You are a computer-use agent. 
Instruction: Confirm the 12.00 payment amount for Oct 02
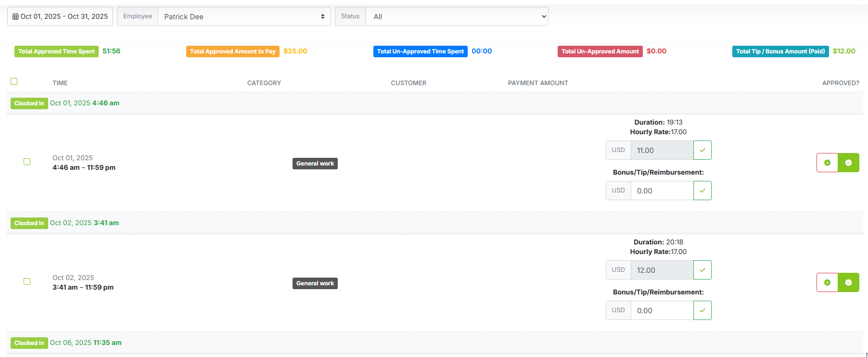click(702, 270)
